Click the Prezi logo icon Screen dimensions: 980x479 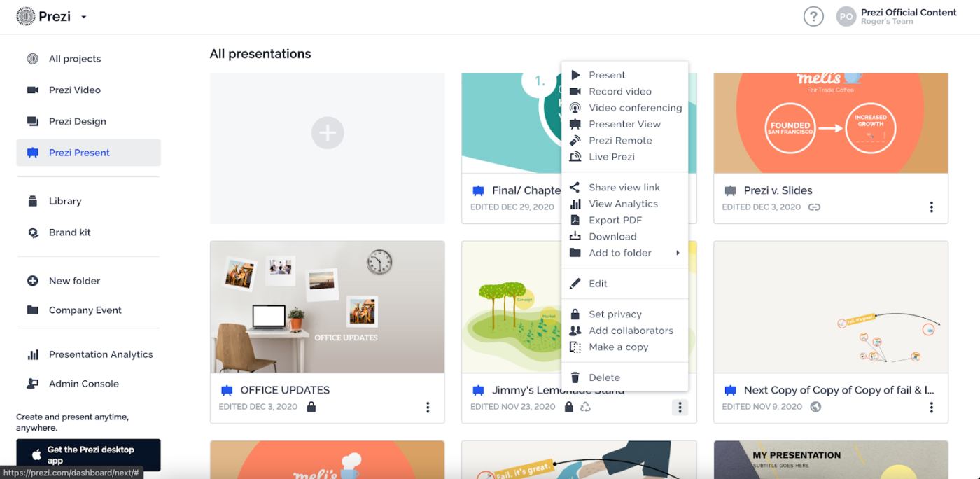[x=26, y=16]
